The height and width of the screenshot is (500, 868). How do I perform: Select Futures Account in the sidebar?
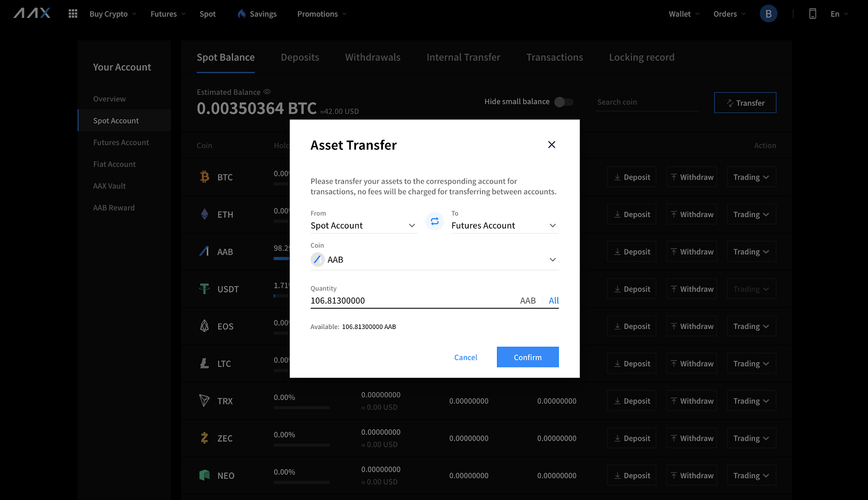121,142
